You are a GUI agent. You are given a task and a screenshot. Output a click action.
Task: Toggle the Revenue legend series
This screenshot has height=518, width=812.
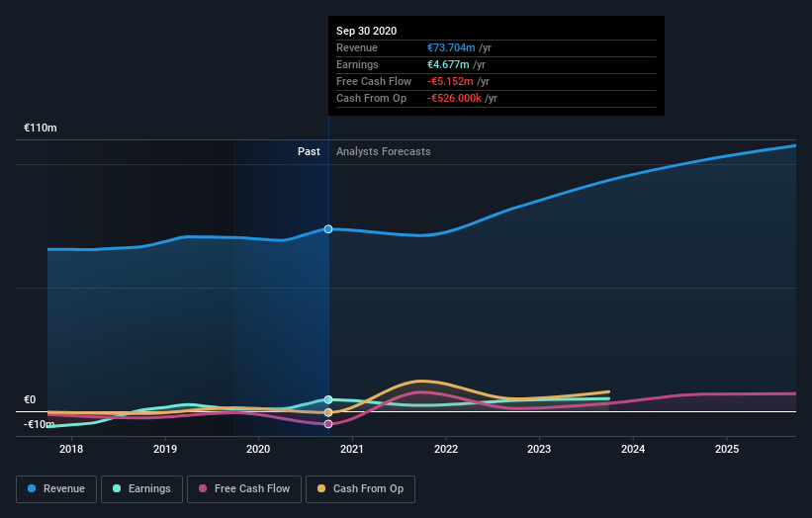click(x=56, y=489)
